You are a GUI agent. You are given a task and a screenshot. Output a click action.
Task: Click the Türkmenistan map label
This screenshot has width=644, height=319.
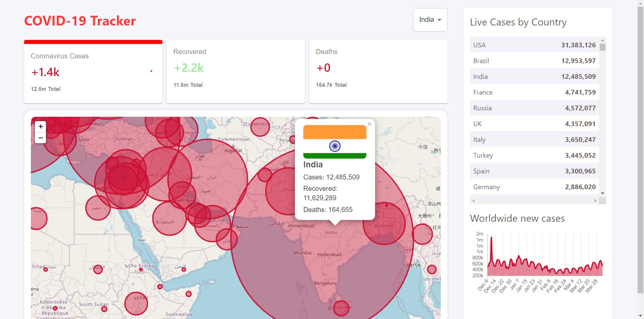click(x=233, y=139)
